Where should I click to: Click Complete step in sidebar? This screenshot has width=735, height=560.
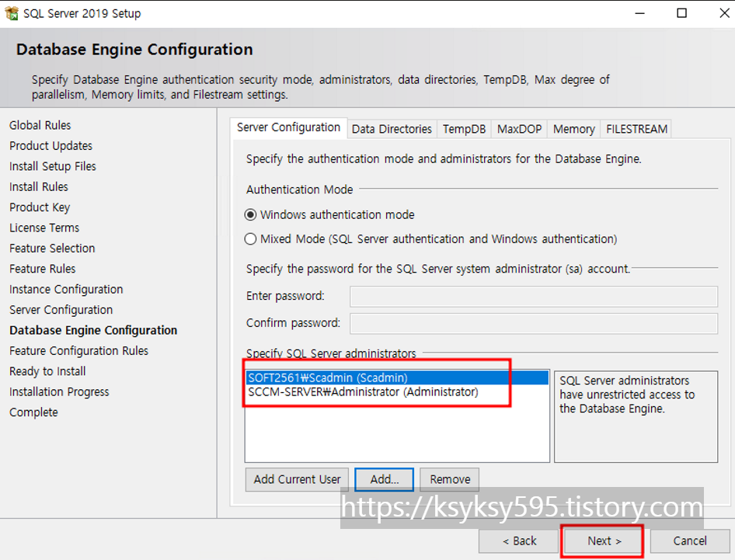33,412
